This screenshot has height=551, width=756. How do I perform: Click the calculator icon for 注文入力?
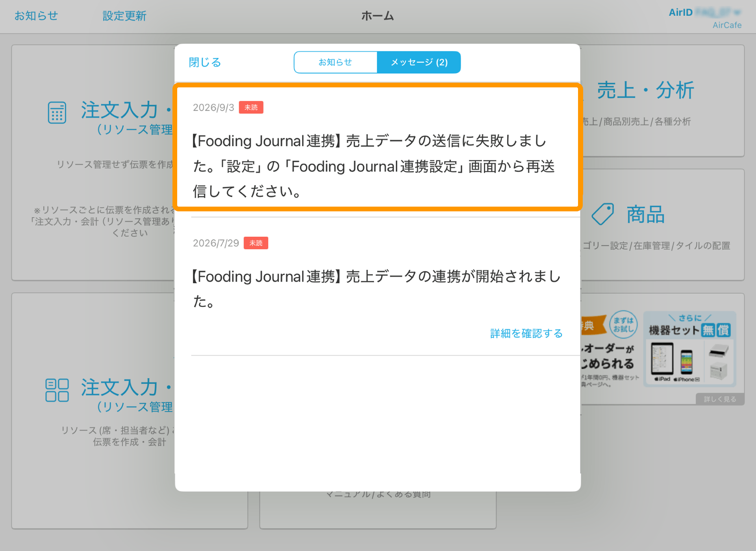click(57, 113)
